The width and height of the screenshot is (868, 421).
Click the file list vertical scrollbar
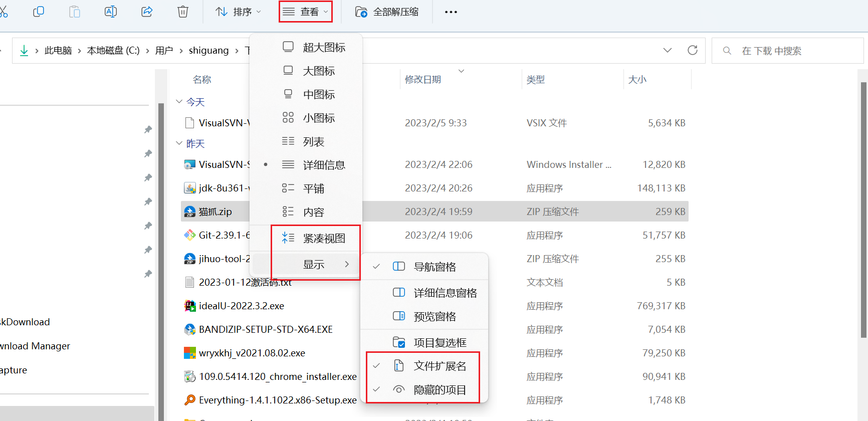pos(863,210)
